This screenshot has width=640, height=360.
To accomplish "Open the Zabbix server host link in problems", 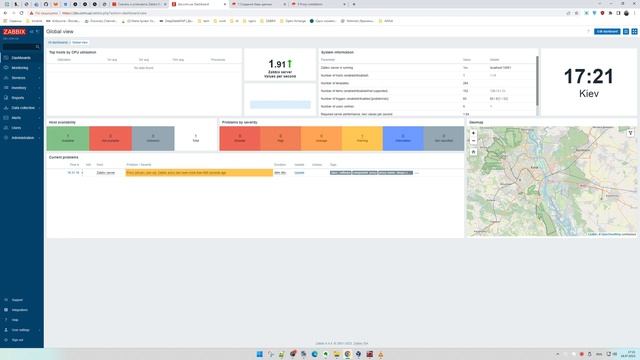I will pos(105,173).
